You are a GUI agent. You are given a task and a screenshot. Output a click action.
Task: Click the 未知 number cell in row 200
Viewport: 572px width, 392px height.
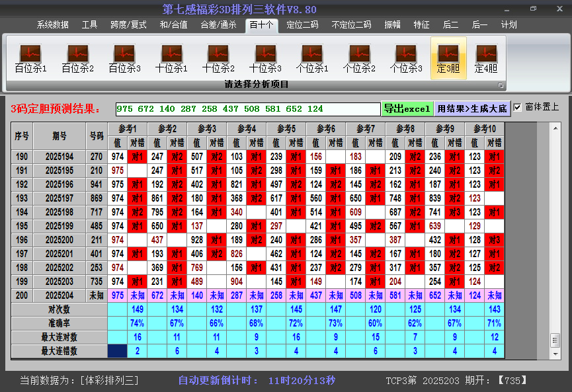(97, 295)
